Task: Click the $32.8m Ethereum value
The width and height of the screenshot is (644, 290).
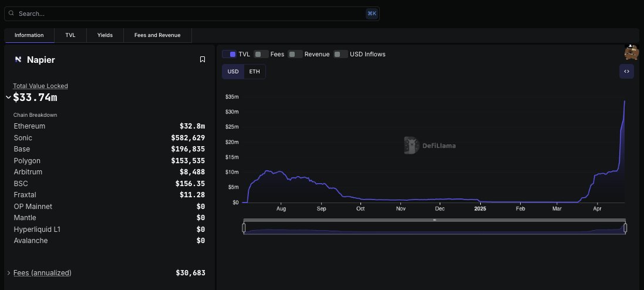Action: click(192, 126)
